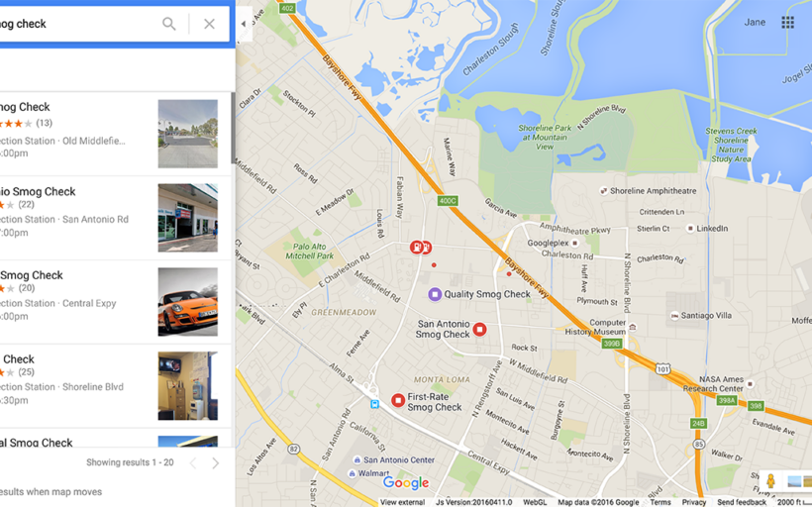Image resolution: width=812 pixels, height=507 pixels.
Task: Clear the search with the X icon
Action: (209, 24)
